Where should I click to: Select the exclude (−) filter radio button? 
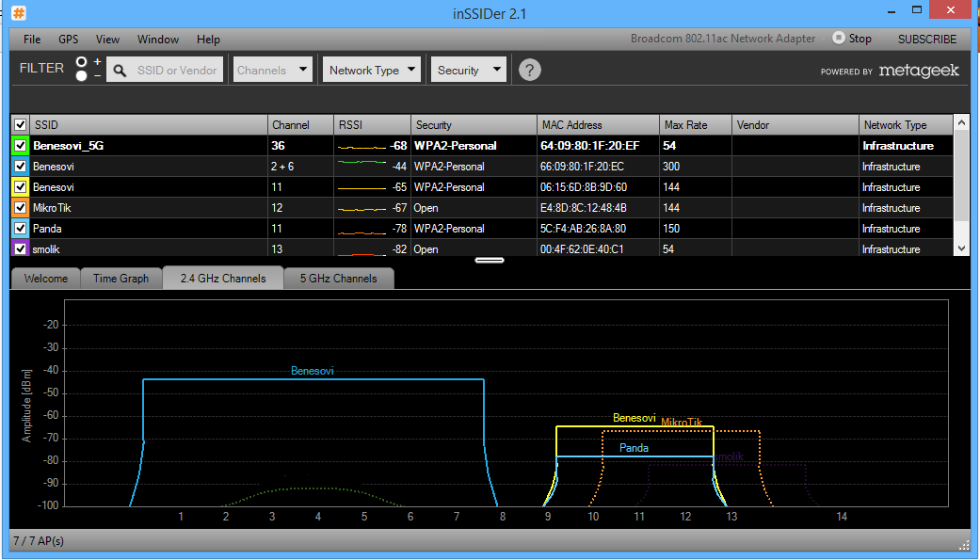pyautogui.click(x=82, y=76)
